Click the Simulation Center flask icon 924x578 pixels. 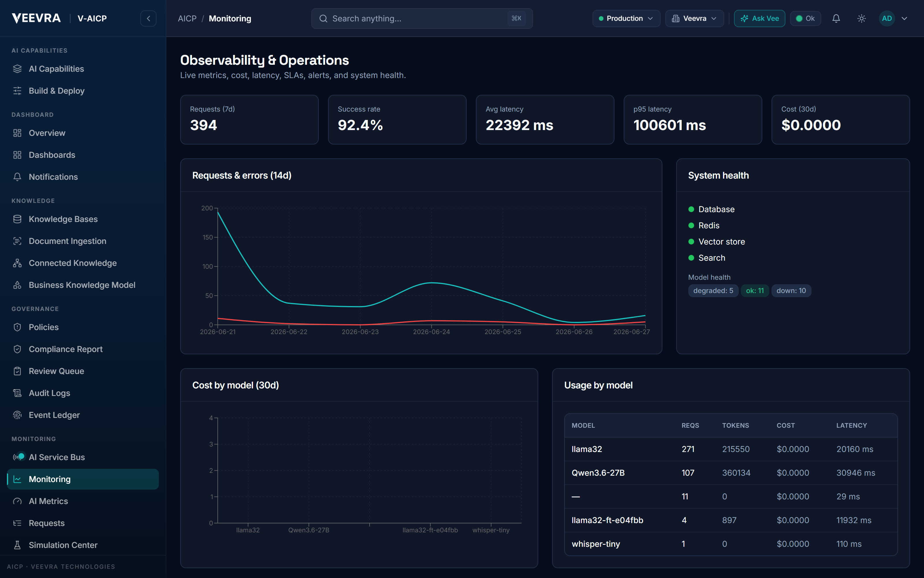(17, 545)
